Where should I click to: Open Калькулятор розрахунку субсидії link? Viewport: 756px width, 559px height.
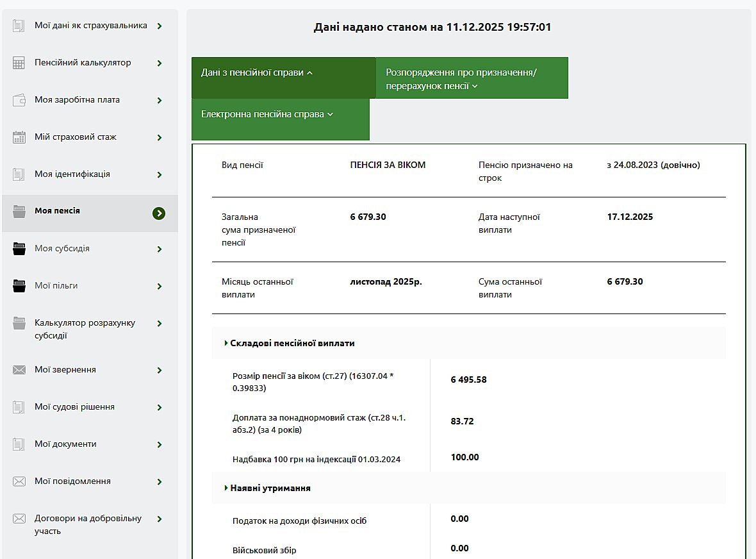85,330
